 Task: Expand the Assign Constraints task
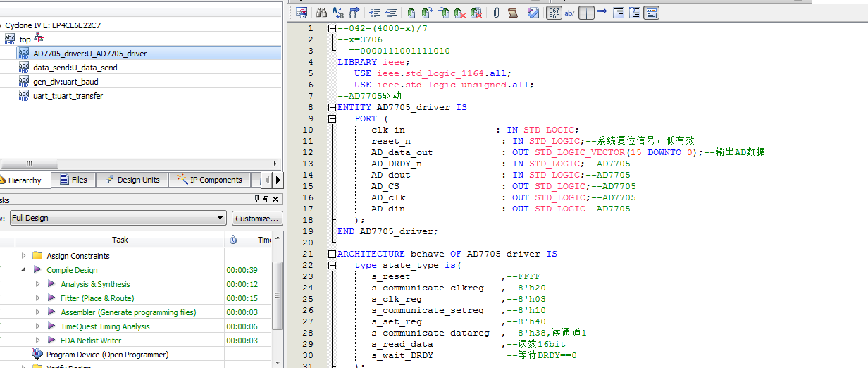(23, 256)
